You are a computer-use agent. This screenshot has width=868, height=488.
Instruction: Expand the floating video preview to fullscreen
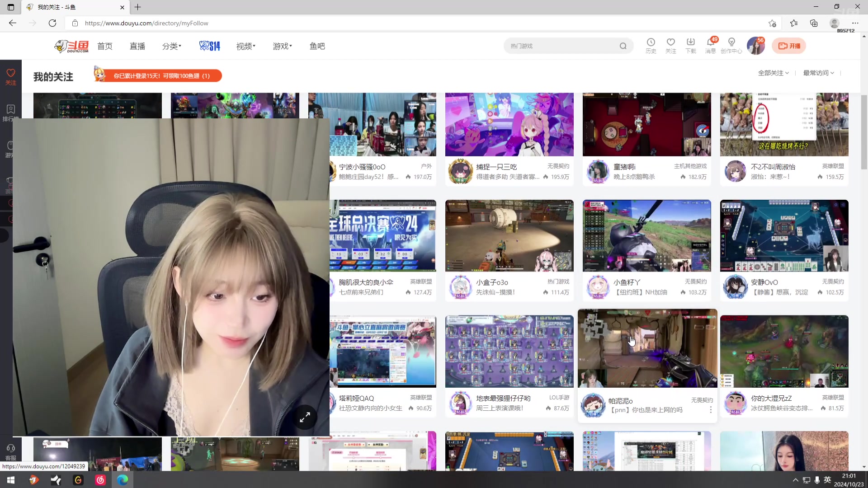(x=305, y=417)
